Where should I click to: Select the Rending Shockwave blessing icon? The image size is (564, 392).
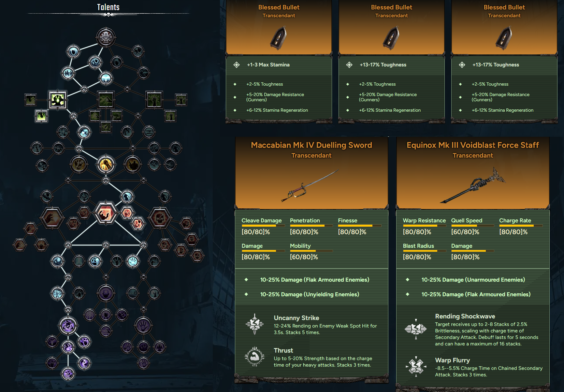click(x=416, y=329)
